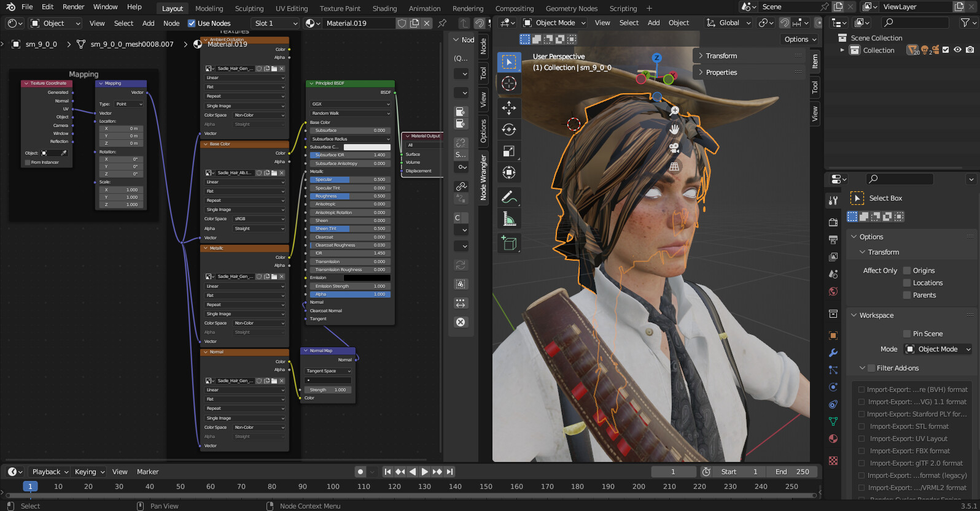Adjust the Roughness slider in Principled BSDF

point(350,196)
